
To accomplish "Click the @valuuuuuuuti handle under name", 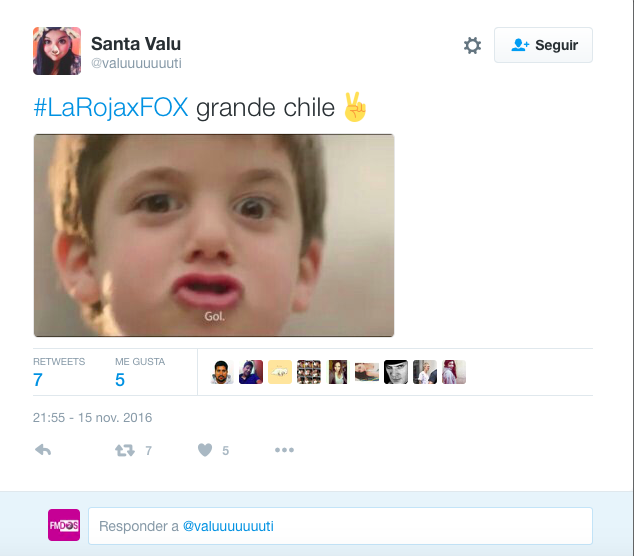I will click(x=136, y=63).
